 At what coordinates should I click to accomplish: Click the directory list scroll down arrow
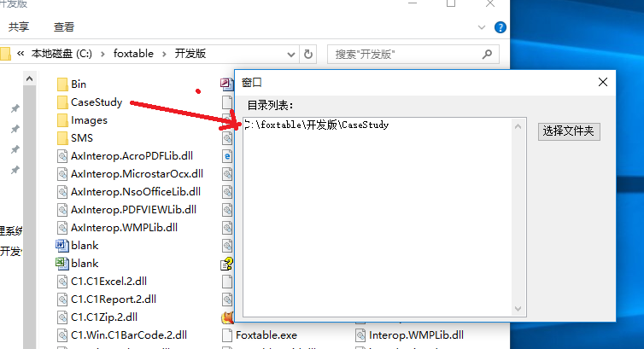[x=518, y=308]
